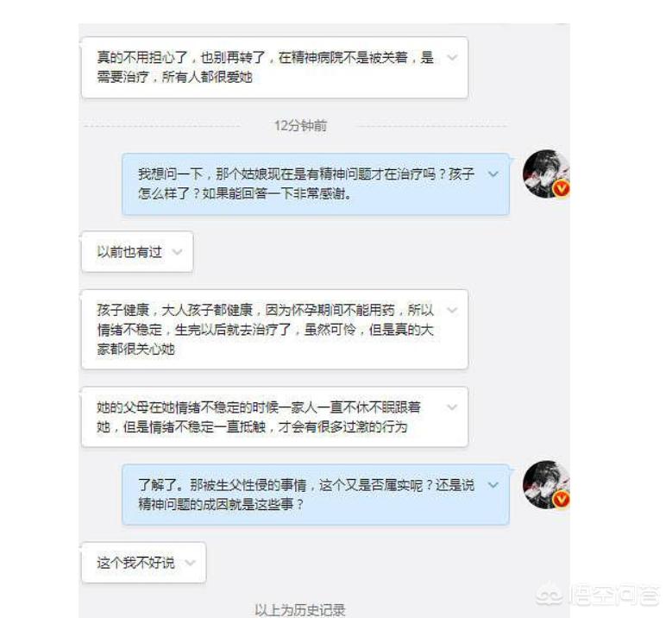Screen dimensions: 672x618
Task: Open chevron menu beside 这个我不好说
Action: pos(190,563)
